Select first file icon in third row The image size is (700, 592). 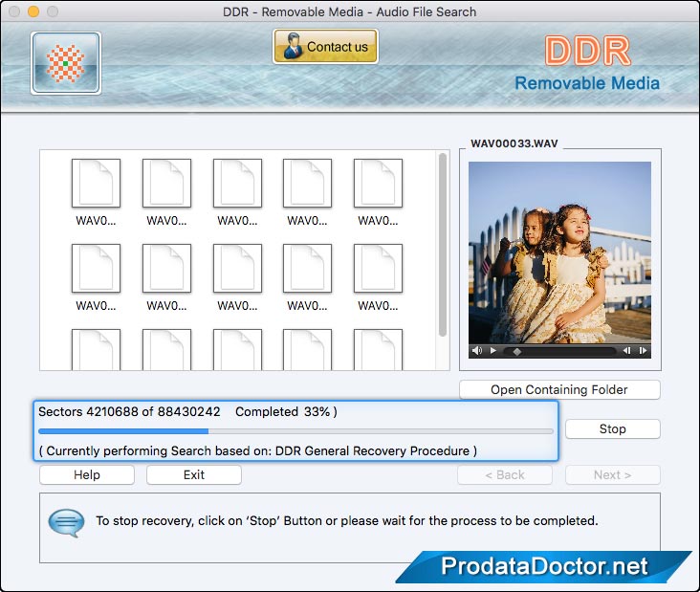click(96, 350)
